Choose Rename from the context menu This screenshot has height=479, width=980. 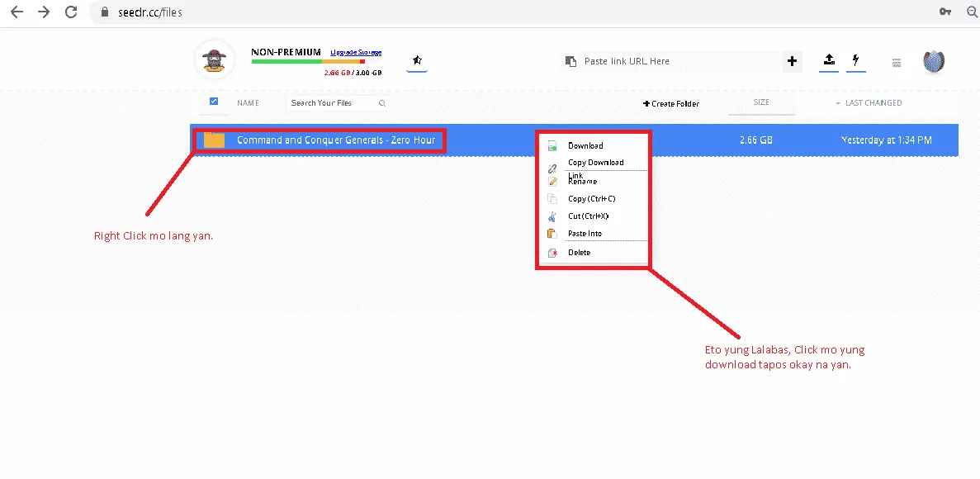pos(582,182)
